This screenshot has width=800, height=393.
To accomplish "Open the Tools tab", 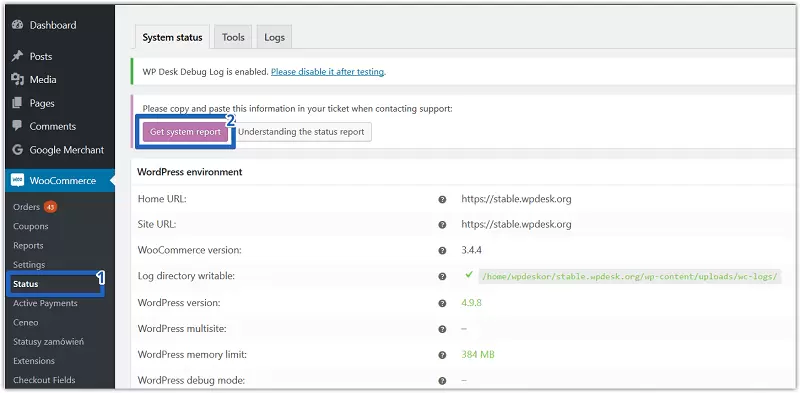I will point(233,37).
